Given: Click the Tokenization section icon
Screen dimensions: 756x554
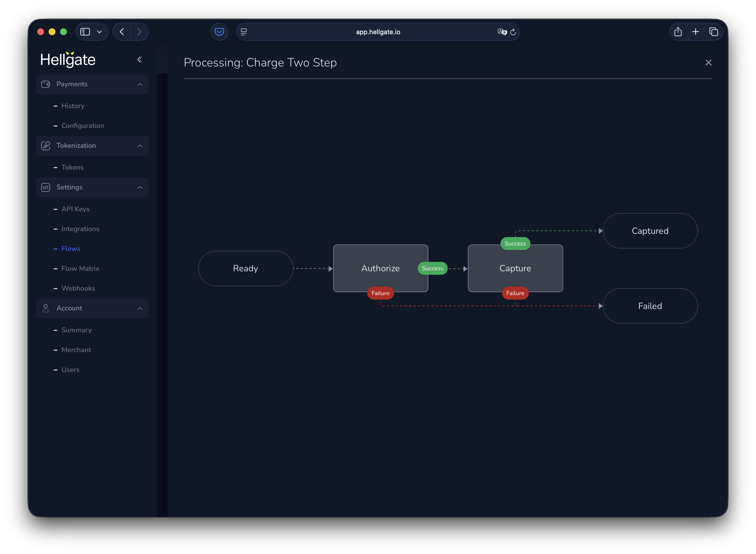Looking at the screenshot, I should click(x=46, y=146).
